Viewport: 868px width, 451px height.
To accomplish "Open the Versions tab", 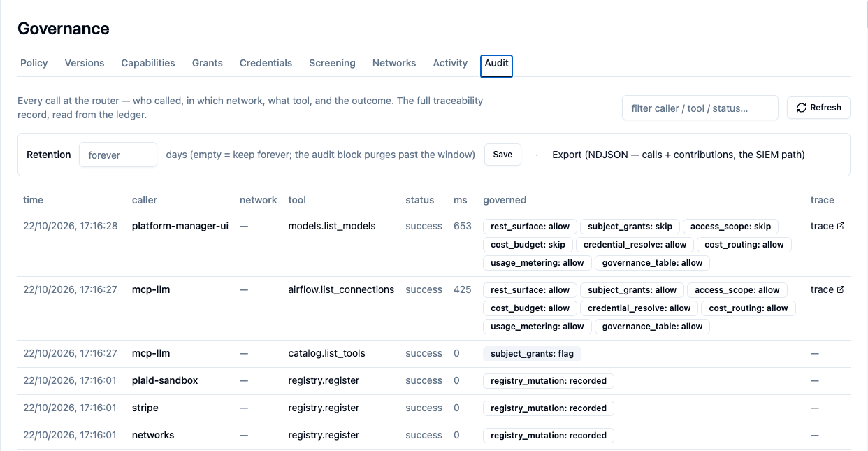I will (85, 63).
